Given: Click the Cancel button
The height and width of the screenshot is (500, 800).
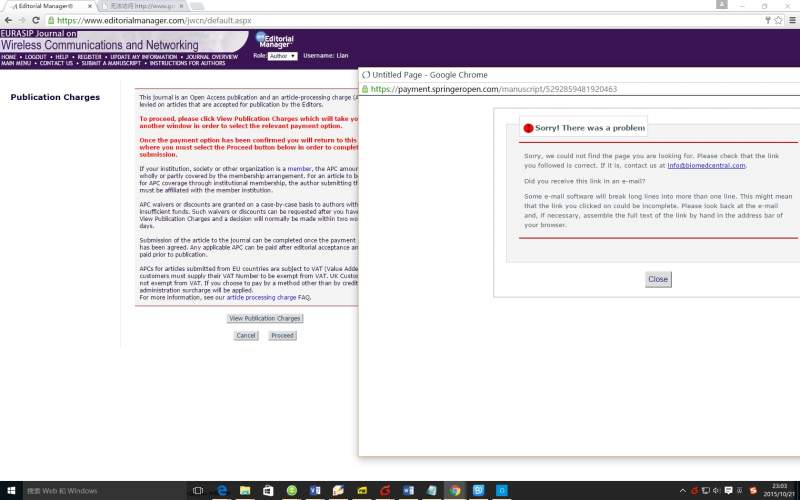Looking at the screenshot, I should 246,336.
